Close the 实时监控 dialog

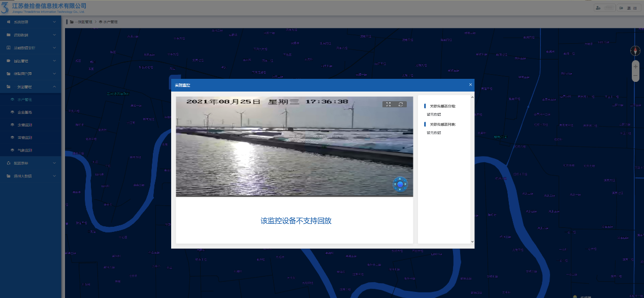tap(470, 85)
